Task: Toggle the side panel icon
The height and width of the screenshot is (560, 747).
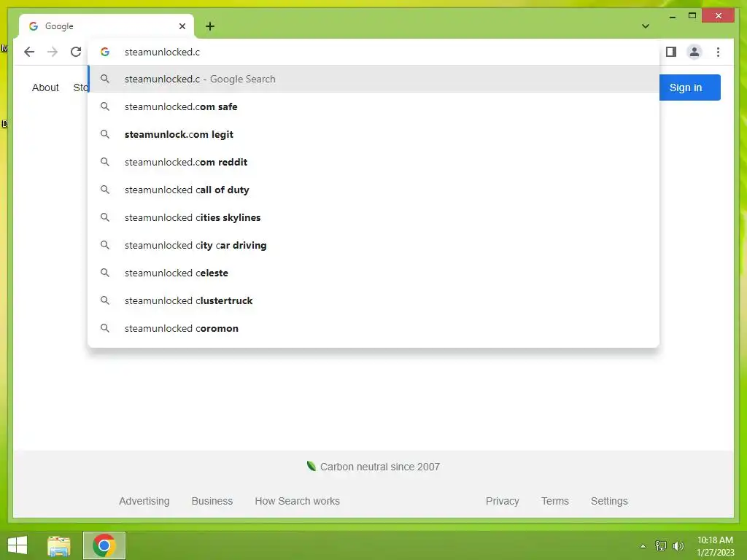Action: point(671,52)
